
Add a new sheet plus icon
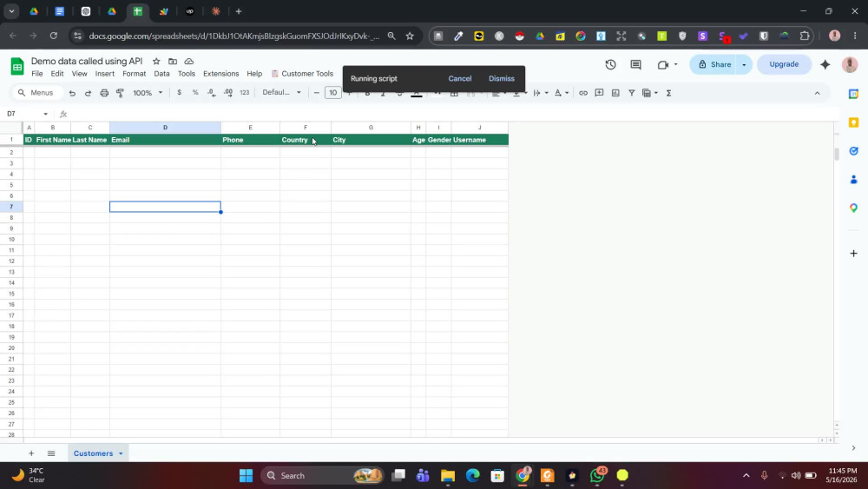(x=31, y=453)
